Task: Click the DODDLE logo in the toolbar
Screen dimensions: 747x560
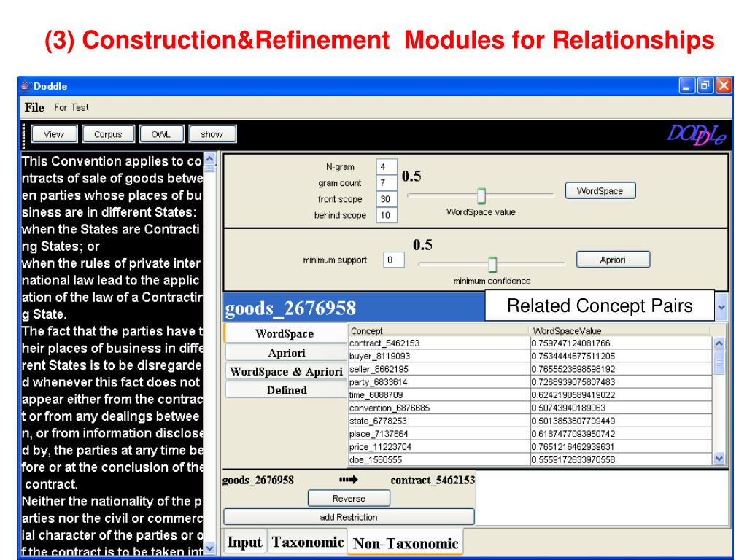Action: [696, 135]
